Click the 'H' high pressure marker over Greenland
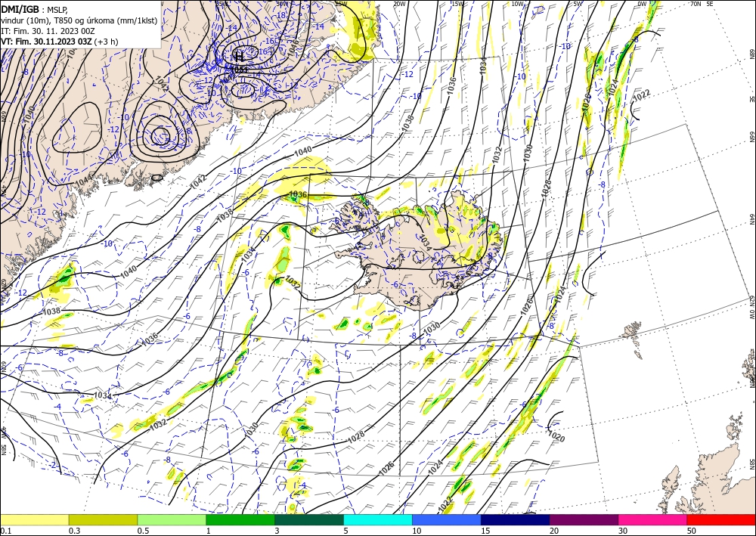Viewport: 756px width, 536px height. click(x=238, y=57)
